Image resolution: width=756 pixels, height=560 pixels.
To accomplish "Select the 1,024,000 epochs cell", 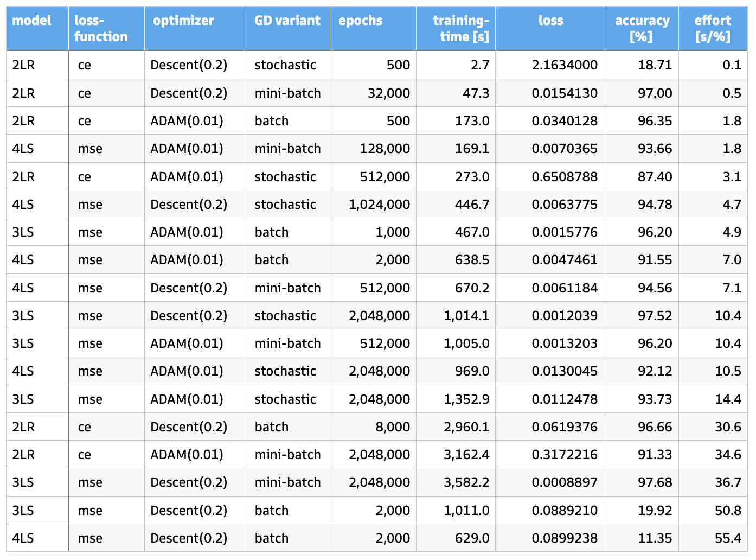I will 380,205.
